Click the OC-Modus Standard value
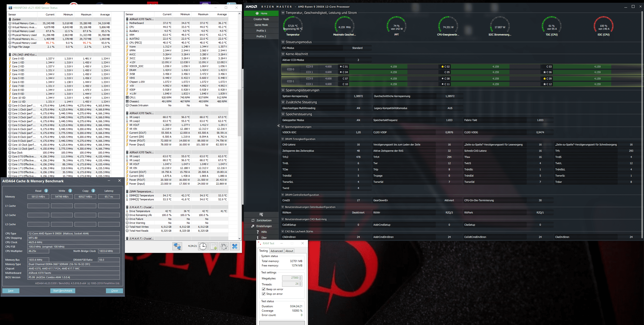Viewport: 644px width, 325px height. [x=357, y=48]
